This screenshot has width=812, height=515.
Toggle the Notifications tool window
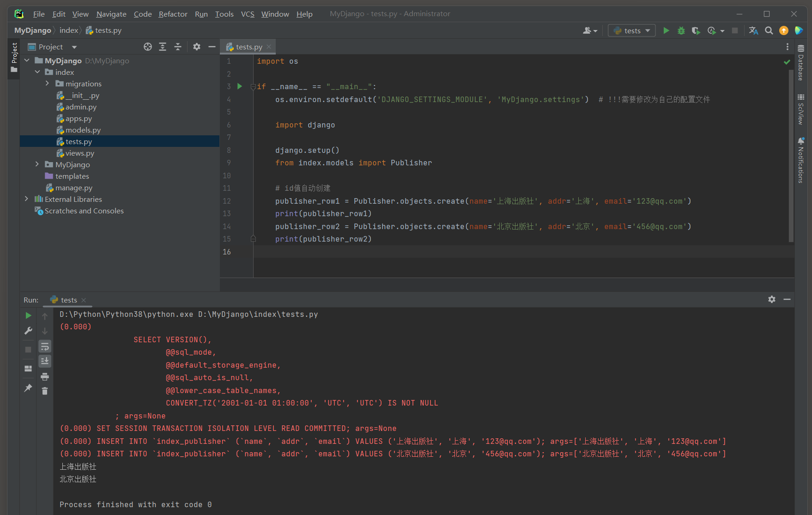pos(801,160)
